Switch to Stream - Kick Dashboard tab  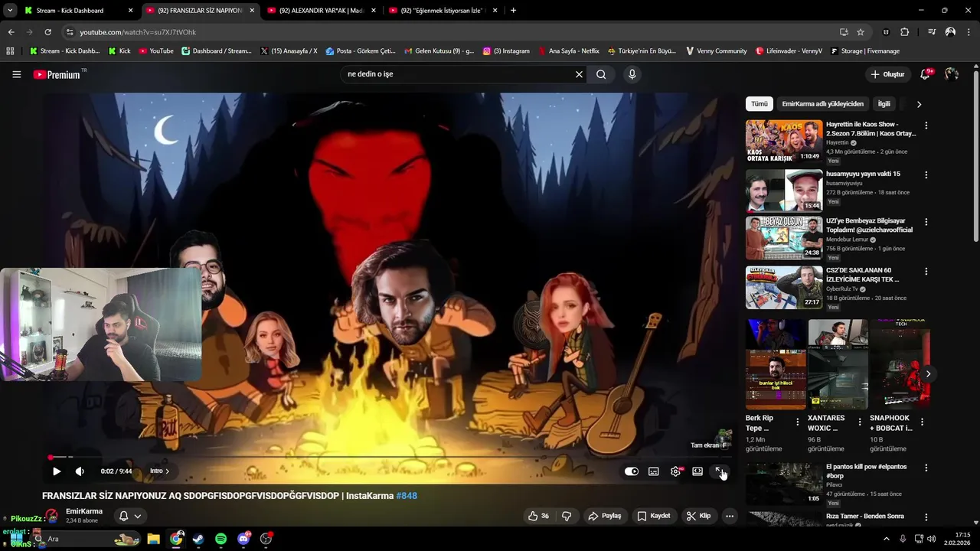tap(77, 11)
